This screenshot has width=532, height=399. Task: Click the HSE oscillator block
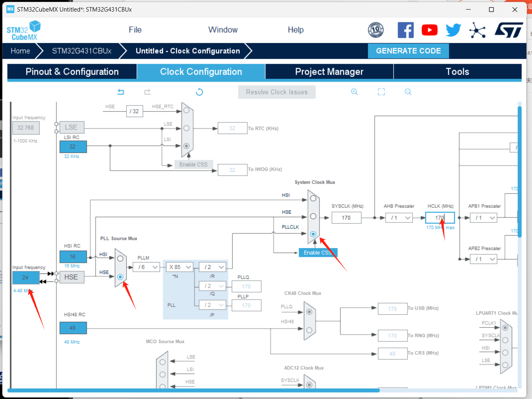pos(71,277)
